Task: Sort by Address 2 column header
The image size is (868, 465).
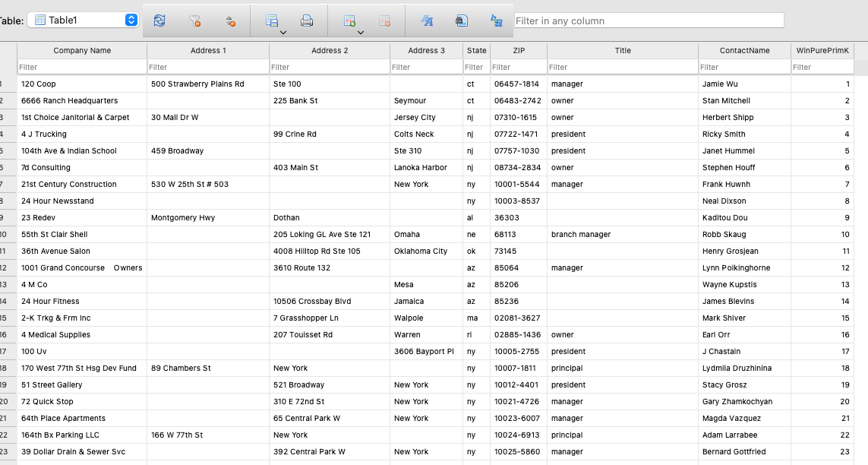Action: point(330,50)
